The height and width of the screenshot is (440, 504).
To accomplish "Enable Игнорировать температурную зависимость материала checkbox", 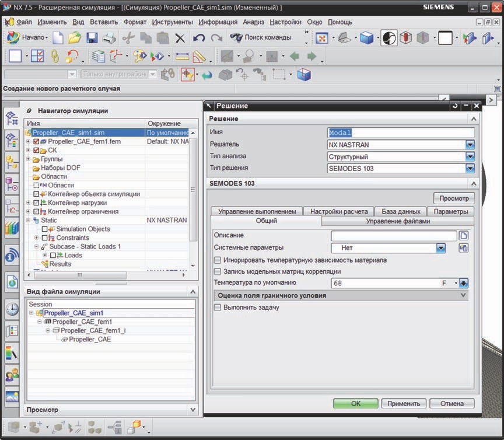I will pos(218,260).
